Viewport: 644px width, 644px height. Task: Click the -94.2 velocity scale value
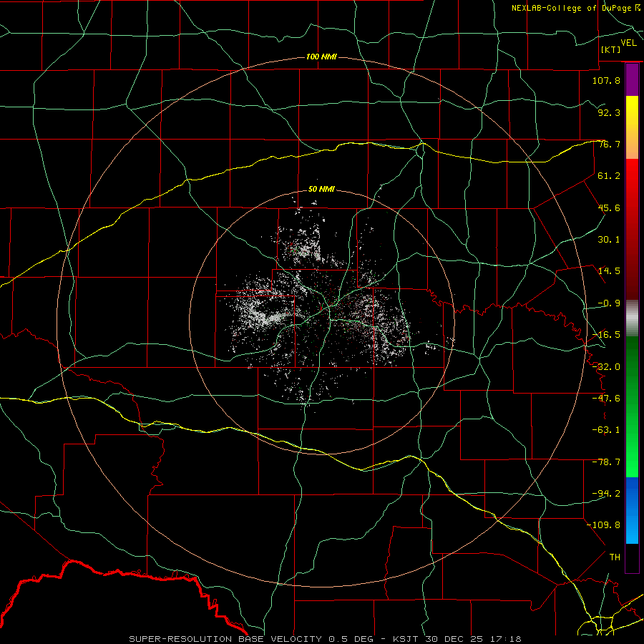606,493
